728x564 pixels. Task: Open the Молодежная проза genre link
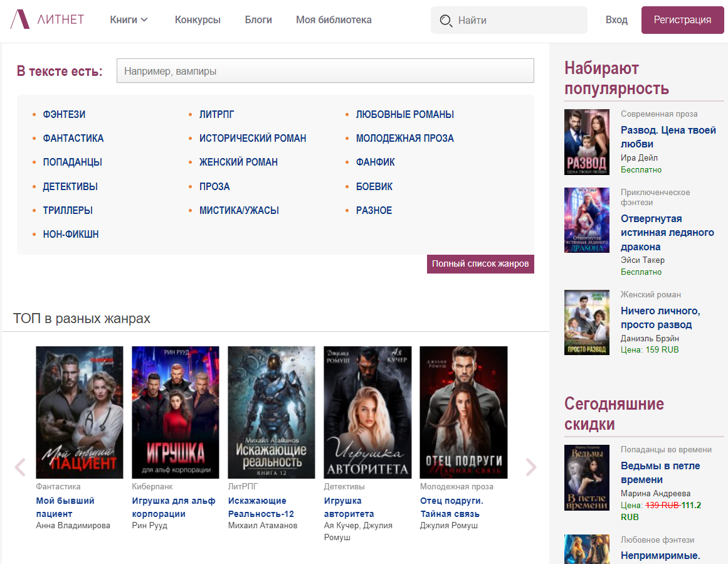[404, 138]
